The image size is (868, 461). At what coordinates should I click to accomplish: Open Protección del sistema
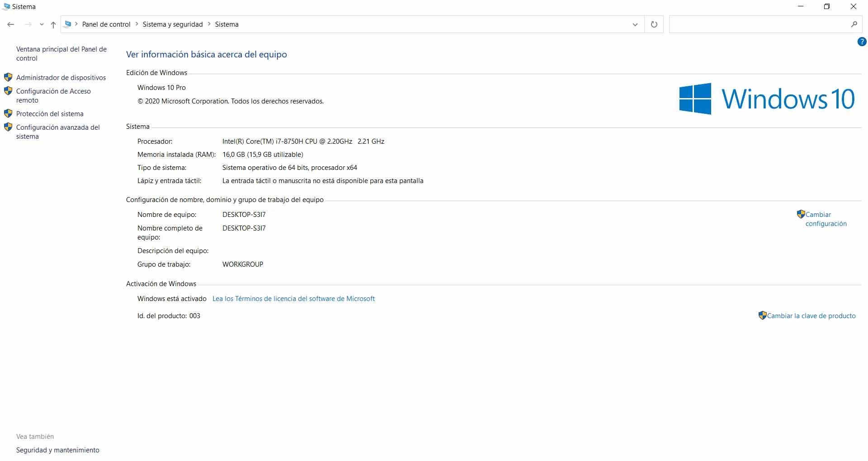coord(50,114)
